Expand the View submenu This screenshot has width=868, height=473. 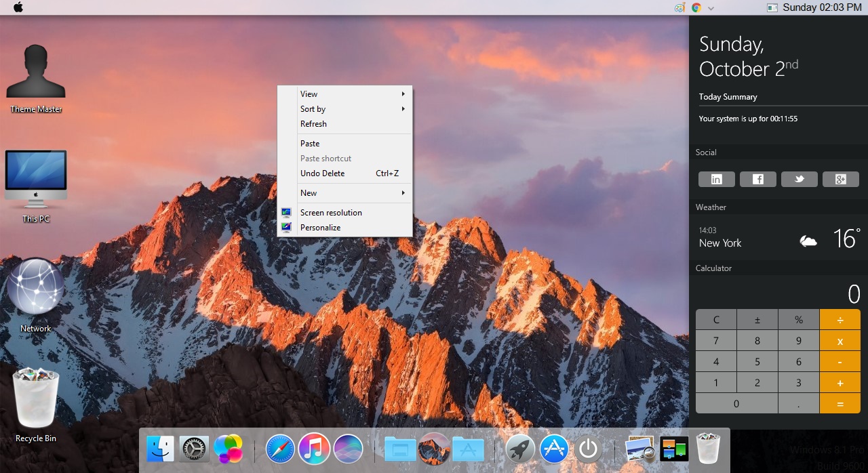[x=345, y=94]
